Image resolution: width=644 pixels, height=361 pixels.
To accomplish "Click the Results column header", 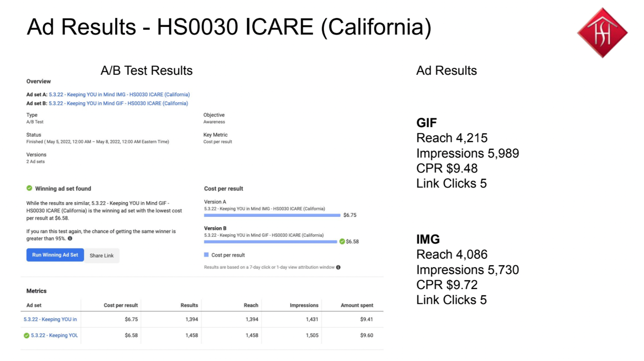I will [x=189, y=305].
